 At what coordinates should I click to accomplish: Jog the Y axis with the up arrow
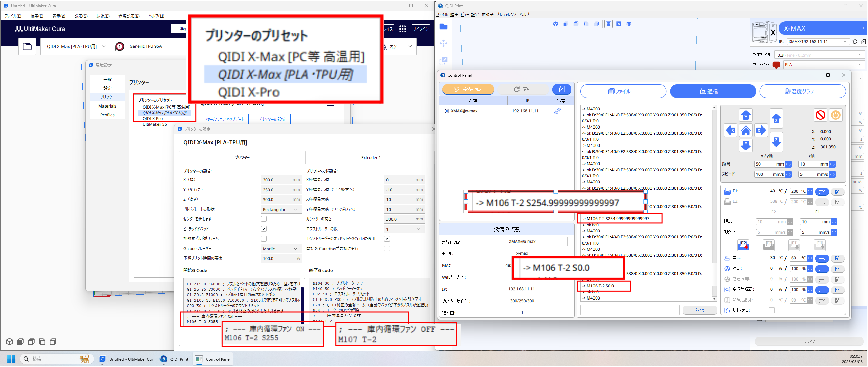click(746, 115)
